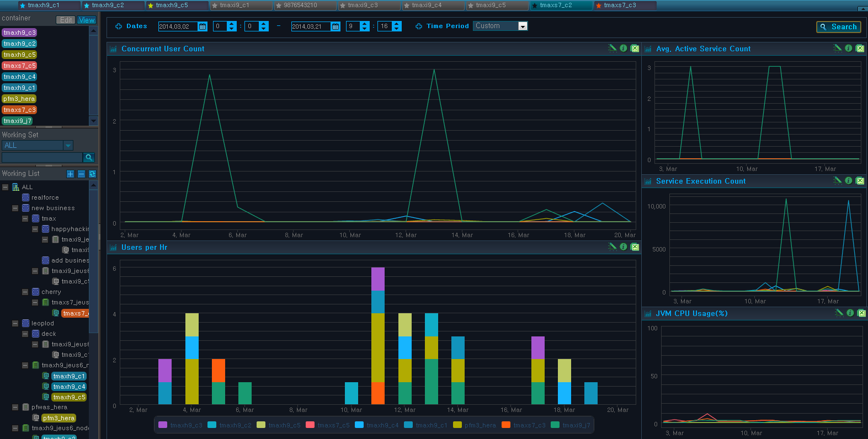Toggle tmaxi9_j7 series in chart legend

[x=571, y=425]
